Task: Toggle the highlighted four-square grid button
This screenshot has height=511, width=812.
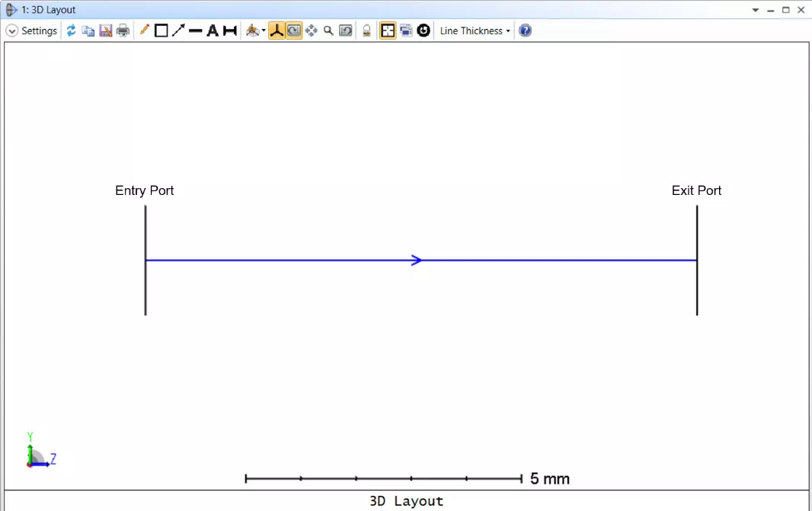Action: coord(388,30)
